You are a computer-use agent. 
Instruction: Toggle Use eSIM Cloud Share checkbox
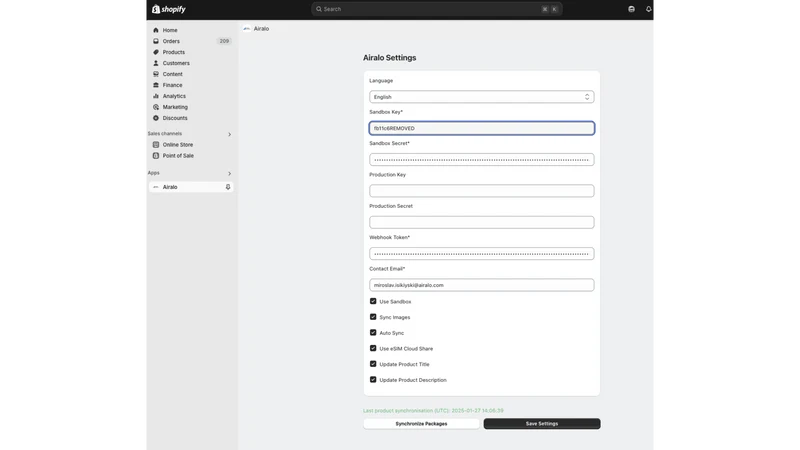[373, 348]
